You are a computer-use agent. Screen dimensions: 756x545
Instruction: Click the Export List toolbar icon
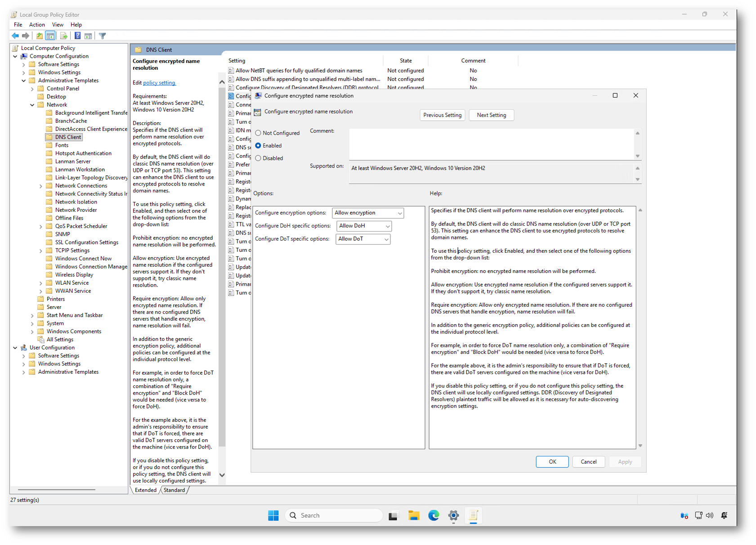tap(63, 36)
